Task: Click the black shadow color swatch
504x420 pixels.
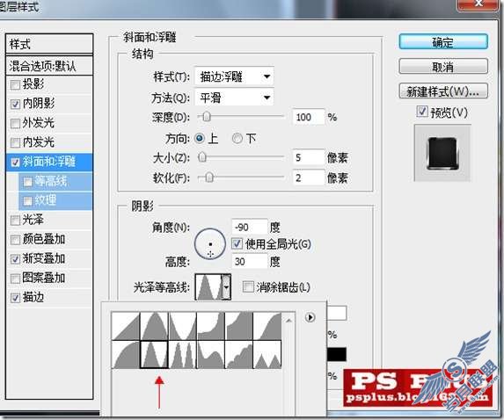Action: coord(337,354)
